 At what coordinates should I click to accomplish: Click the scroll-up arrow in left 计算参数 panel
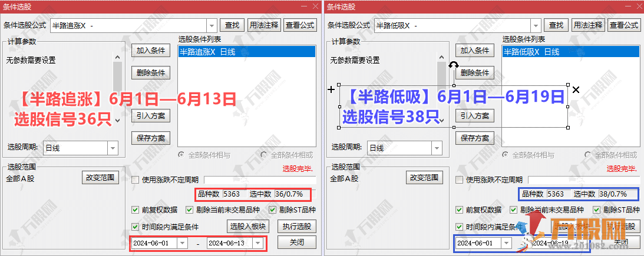tap(117, 57)
